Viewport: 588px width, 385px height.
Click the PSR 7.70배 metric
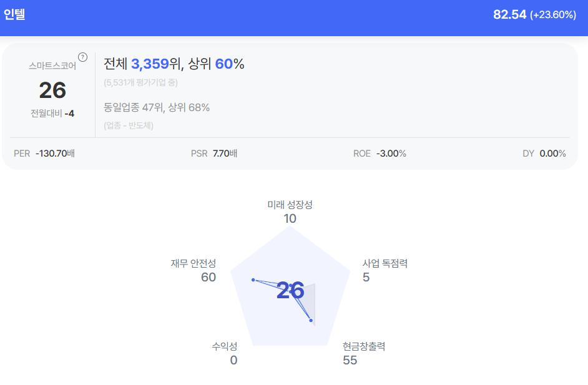pos(214,154)
